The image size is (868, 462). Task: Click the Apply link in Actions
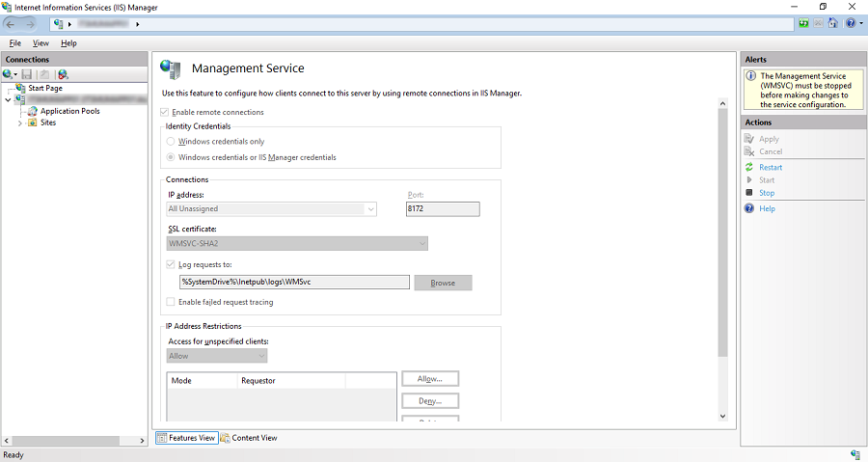tap(769, 139)
